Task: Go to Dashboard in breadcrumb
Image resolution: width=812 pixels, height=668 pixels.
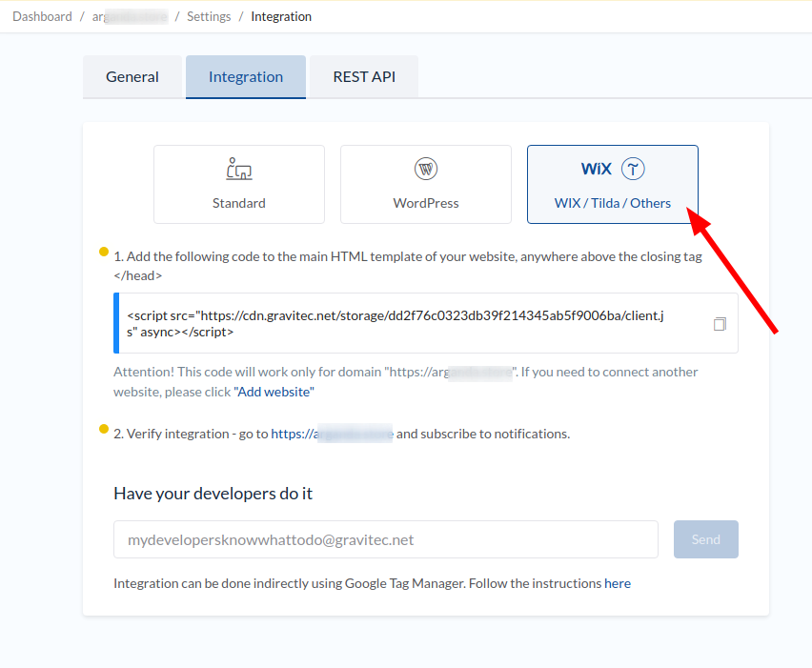Action: (43, 16)
